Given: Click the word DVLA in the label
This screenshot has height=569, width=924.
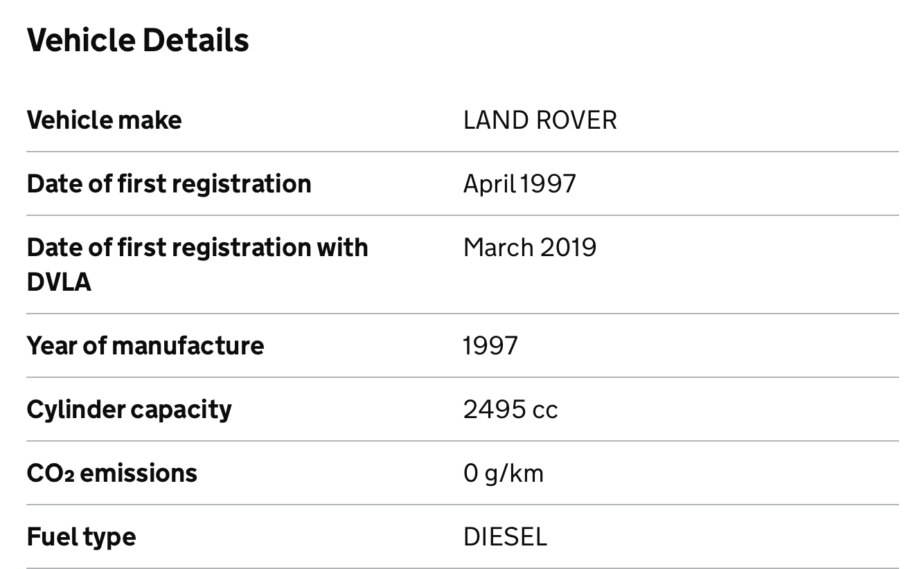Looking at the screenshot, I should point(59,282).
